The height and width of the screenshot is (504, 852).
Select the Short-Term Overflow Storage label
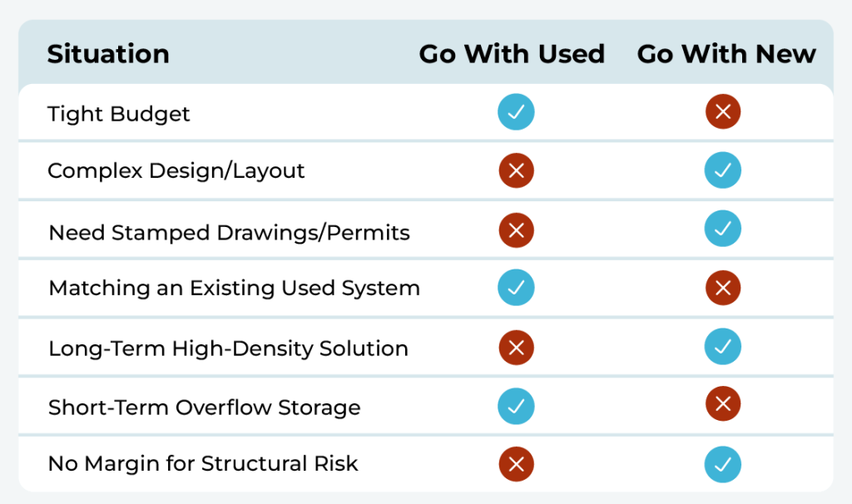click(205, 408)
